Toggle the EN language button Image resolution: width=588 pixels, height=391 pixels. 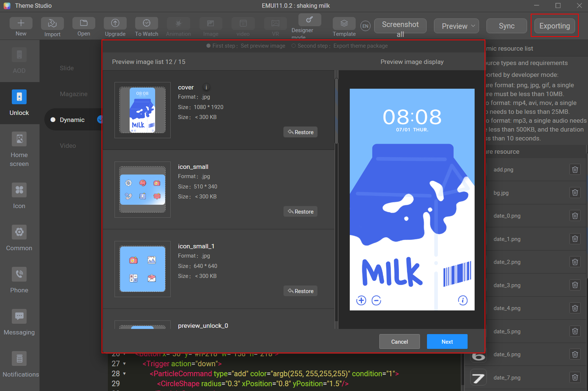point(365,26)
